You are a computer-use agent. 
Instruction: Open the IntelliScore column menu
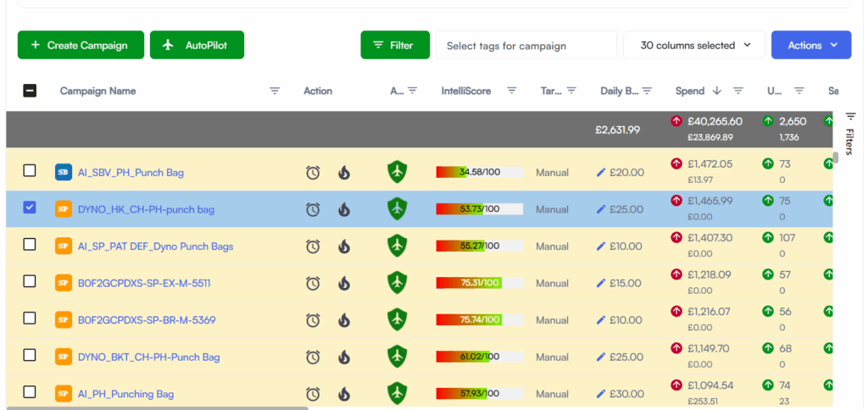pos(512,91)
